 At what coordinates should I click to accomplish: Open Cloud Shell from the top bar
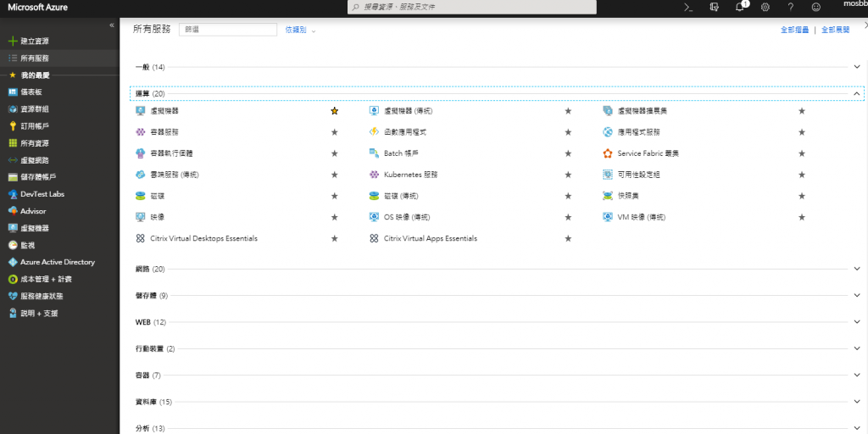[x=688, y=7]
